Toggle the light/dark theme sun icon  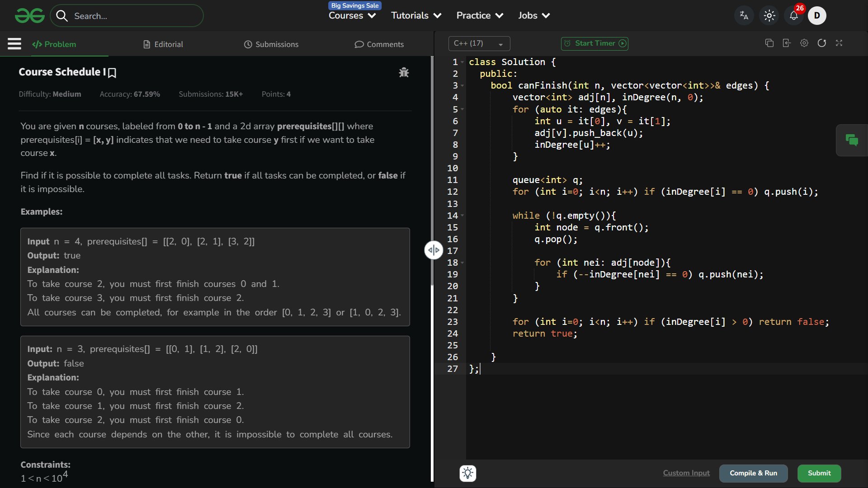pyautogui.click(x=769, y=16)
